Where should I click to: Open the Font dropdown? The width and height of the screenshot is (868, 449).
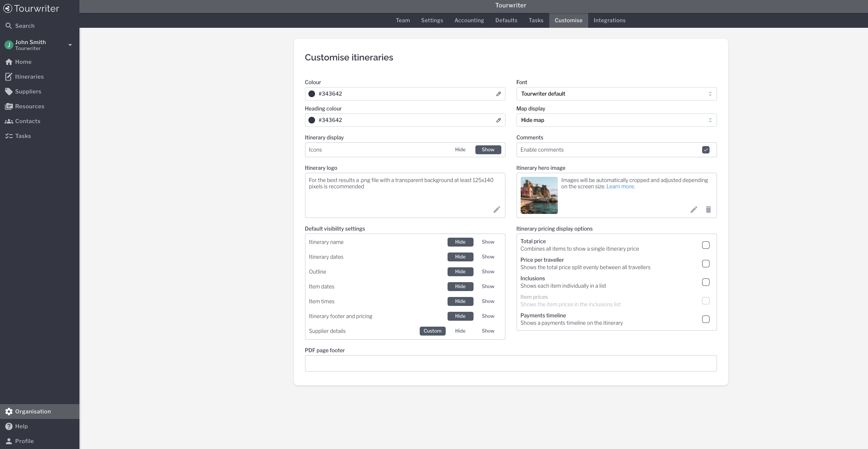point(616,94)
